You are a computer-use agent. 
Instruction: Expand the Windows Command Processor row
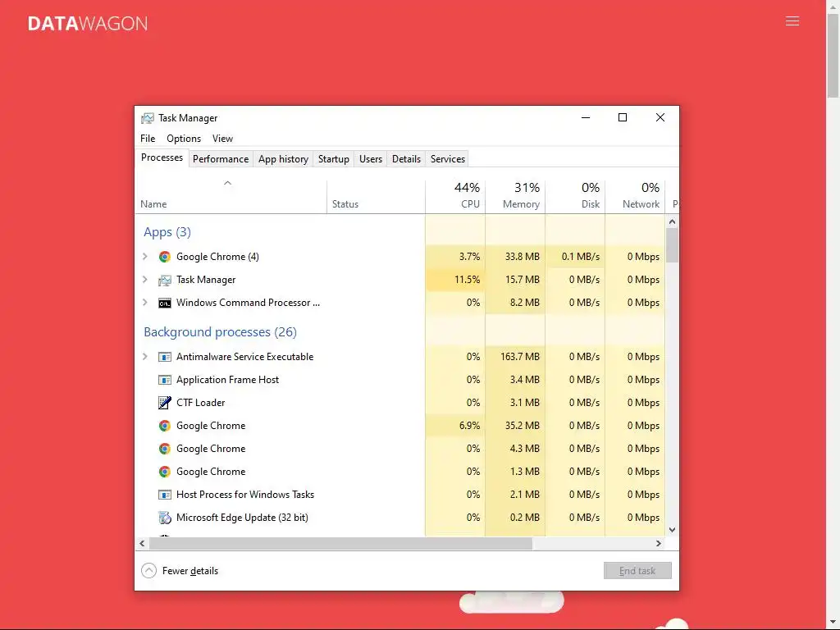(x=144, y=303)
